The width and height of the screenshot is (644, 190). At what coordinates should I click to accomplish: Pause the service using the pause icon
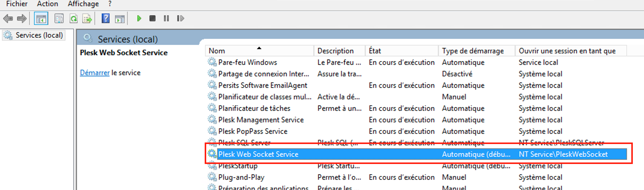(166, 18)
